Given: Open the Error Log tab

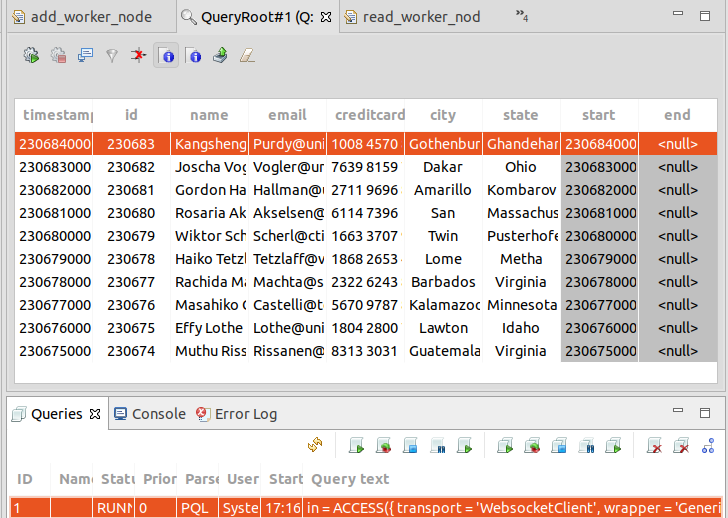Looking at the screenshot, I should click(x=245, y=414).
